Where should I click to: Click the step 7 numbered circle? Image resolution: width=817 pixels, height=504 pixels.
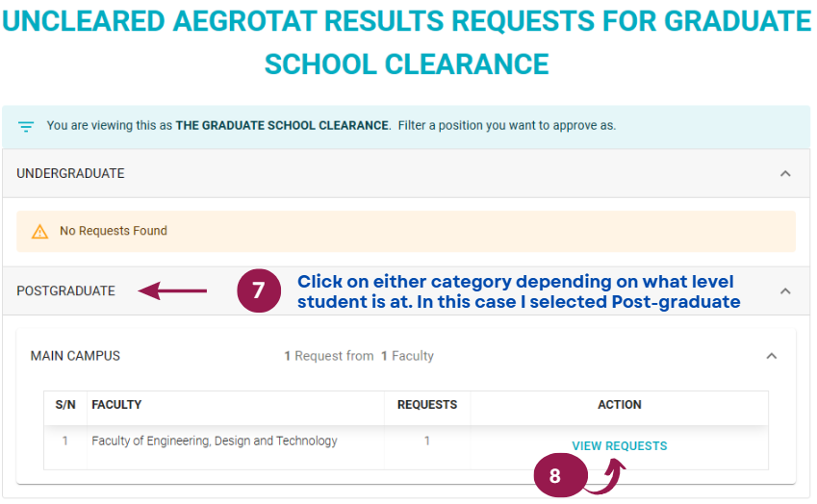(x=259, y=290)
